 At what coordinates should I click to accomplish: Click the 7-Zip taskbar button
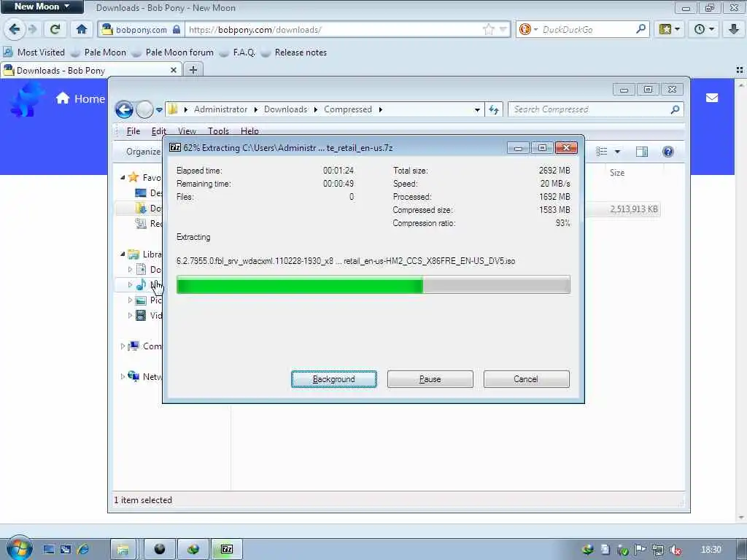(228, 549)
